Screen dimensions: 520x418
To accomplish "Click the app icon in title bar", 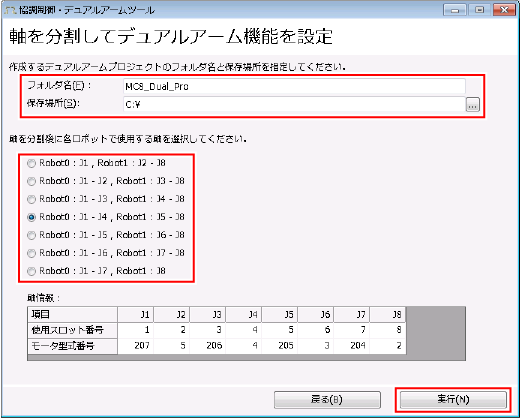I will pyautogui.click(x=10, y=10).
